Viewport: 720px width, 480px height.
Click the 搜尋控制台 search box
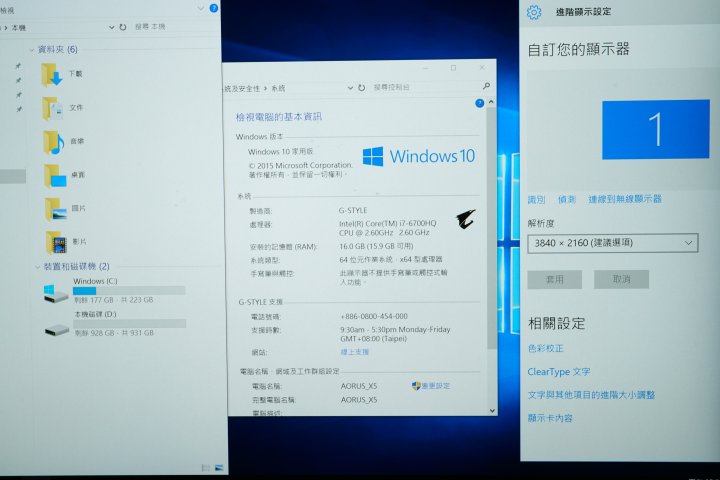pyautogui.click(x=425, y=87)
